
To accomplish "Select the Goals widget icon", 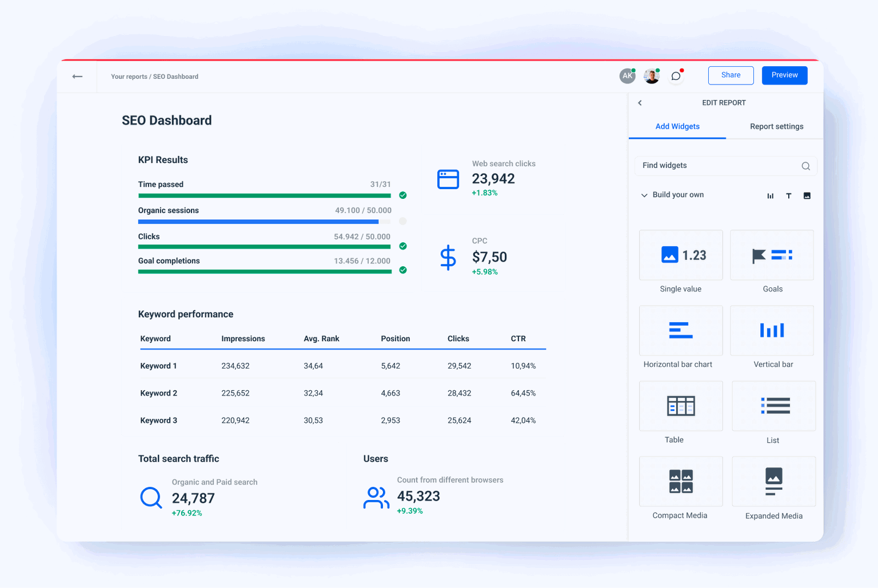I will pos(772,255).
